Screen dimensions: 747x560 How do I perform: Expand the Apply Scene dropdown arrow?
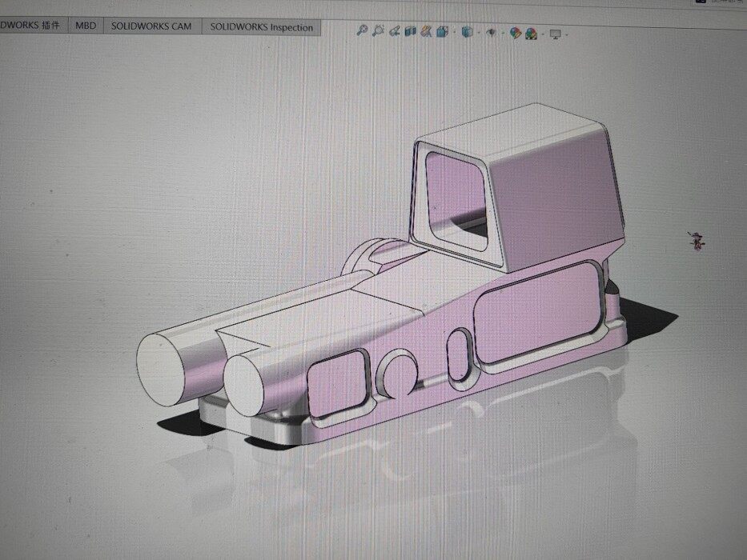(x=542, y=34)
